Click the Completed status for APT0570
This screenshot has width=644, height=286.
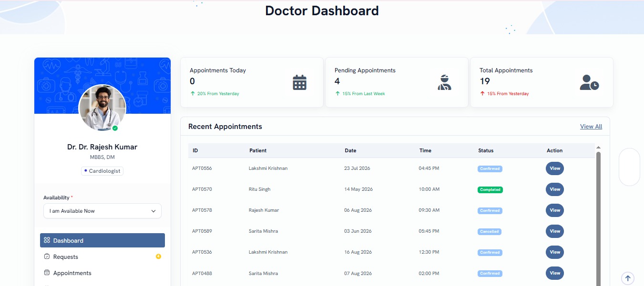(x=490, y=189)
